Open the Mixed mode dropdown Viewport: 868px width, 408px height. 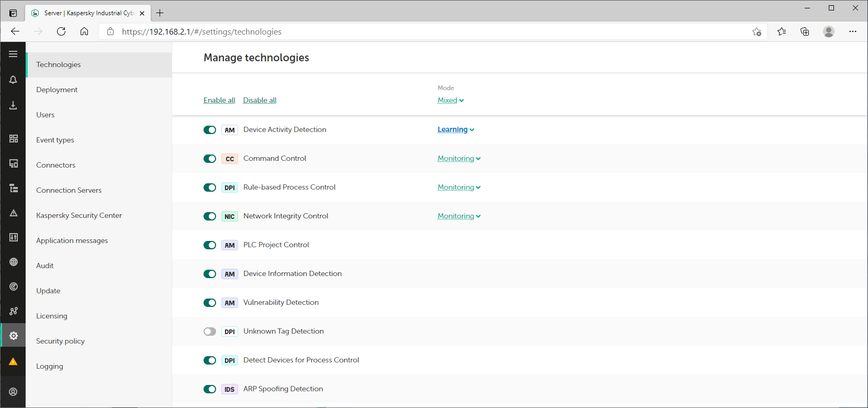click(450, 100)
